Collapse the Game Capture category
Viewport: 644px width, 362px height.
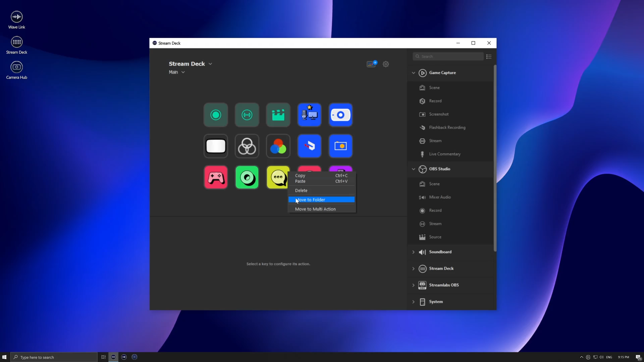(x=413, y=73)
